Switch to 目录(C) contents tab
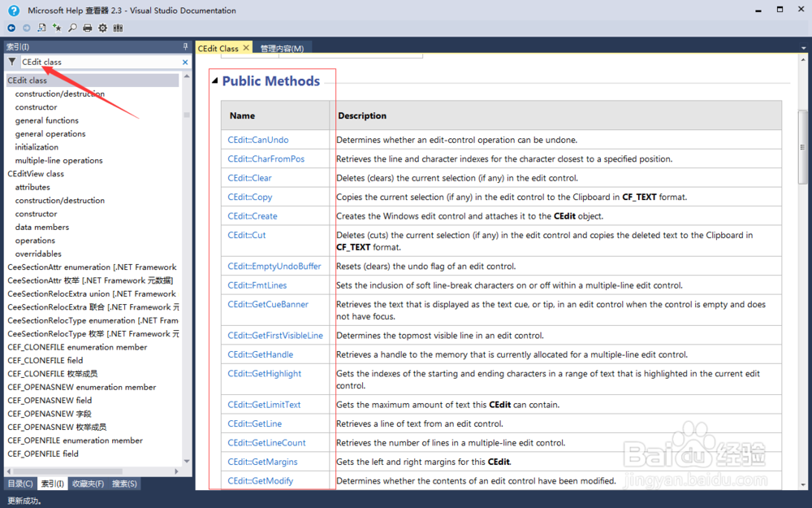The height and width of the screenshot is (508, 812). 20,484
